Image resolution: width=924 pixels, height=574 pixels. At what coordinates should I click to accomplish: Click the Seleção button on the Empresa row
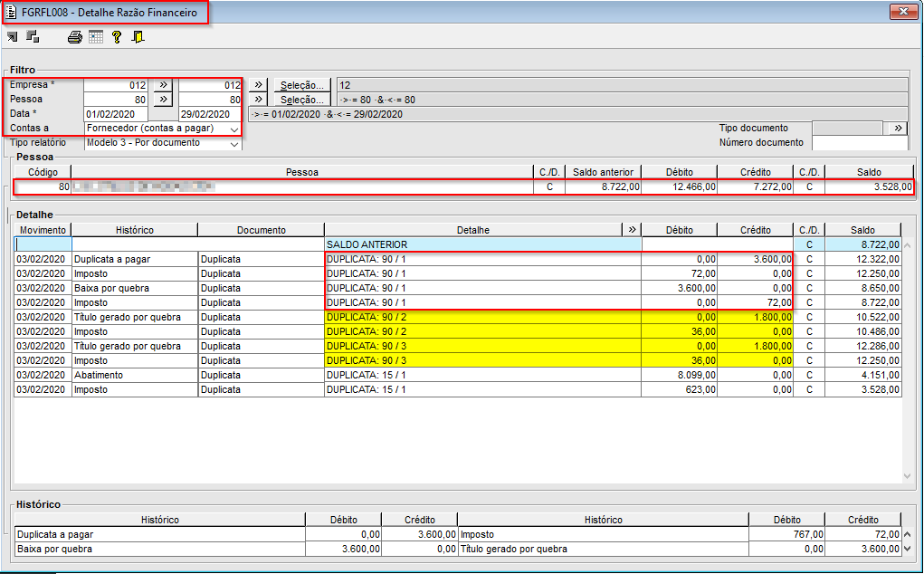click(x=301, y=85)
